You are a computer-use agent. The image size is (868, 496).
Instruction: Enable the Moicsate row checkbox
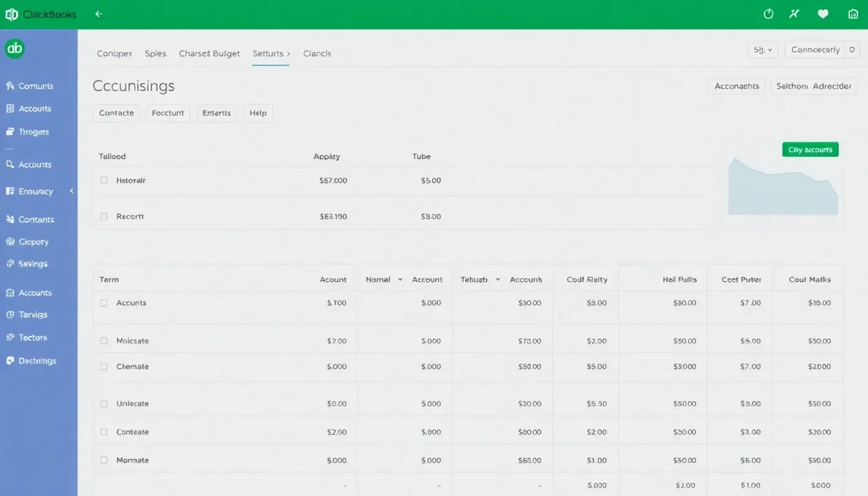103,339
